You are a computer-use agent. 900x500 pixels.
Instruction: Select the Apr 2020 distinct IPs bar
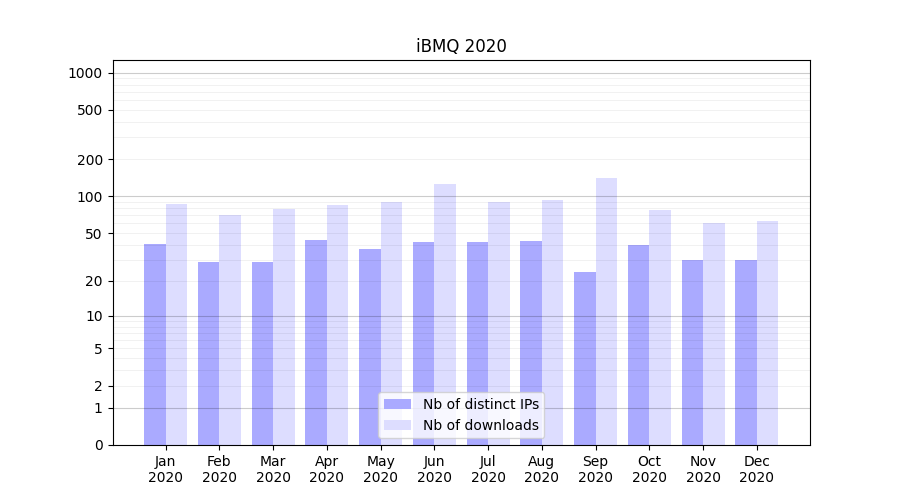[x=316, y=342]
